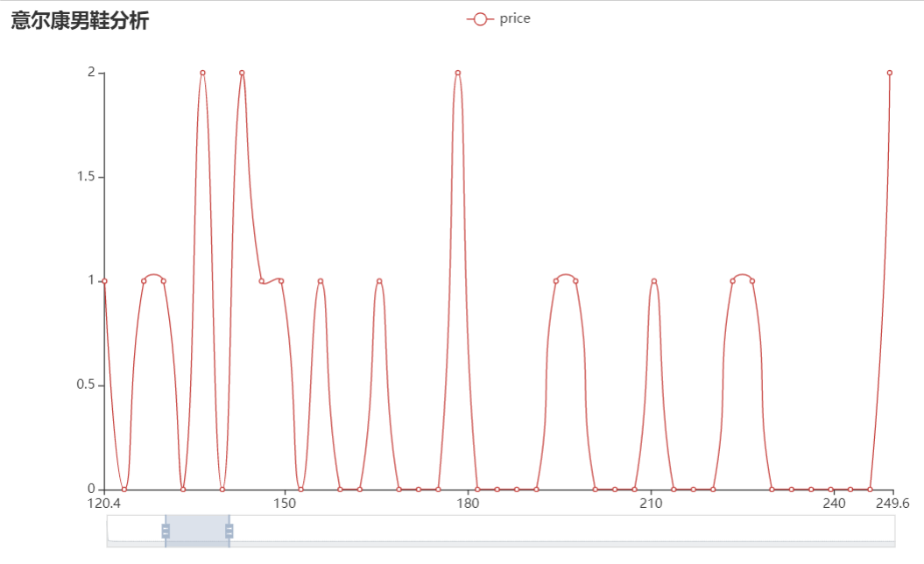
Task: Click the x-axis label 210
Action: coord(651,504)
